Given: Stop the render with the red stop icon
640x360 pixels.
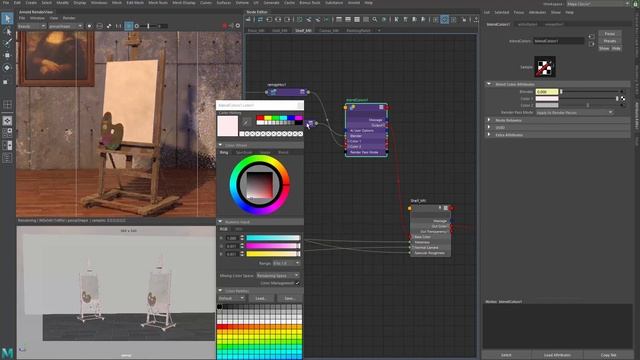Looking at the screenshot, I should click(225, 26).
